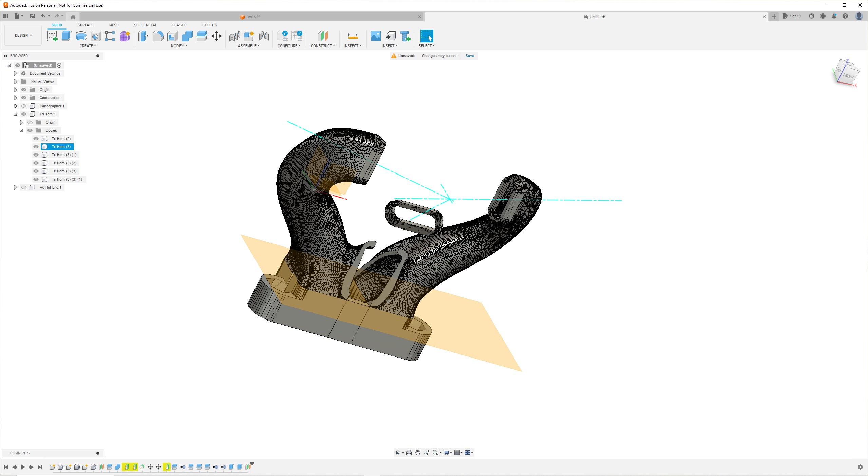The width and height of the screenshot is (868, 476).
Task: Open timeline settings gear
Action: pyautogui.click(x=860, y=467)
